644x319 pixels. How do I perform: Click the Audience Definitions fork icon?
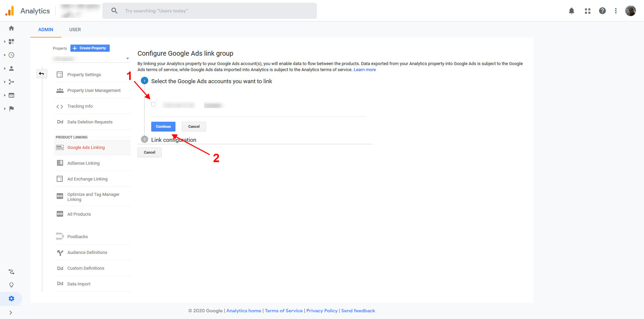[60, 253]
